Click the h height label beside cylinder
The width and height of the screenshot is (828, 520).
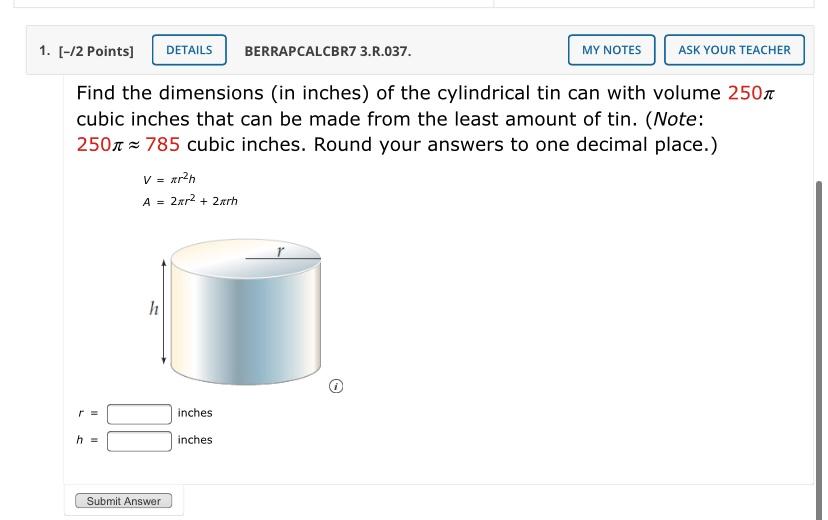coord(154,308)
